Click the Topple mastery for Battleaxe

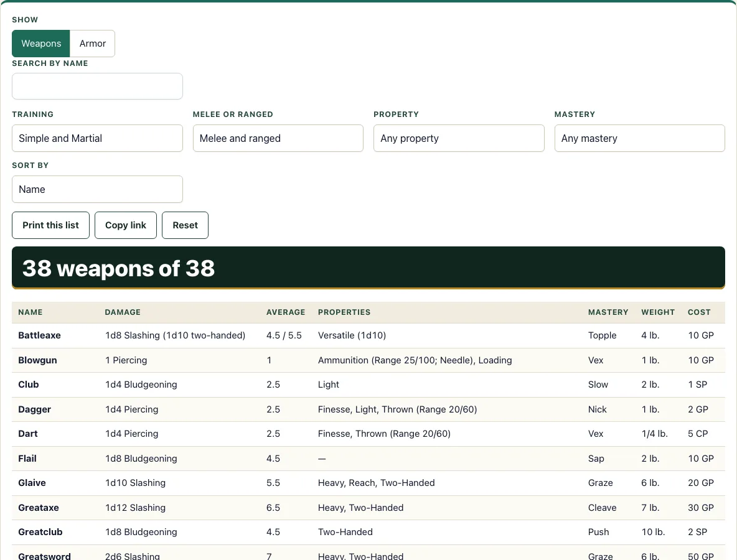click(x=602, y=335)
